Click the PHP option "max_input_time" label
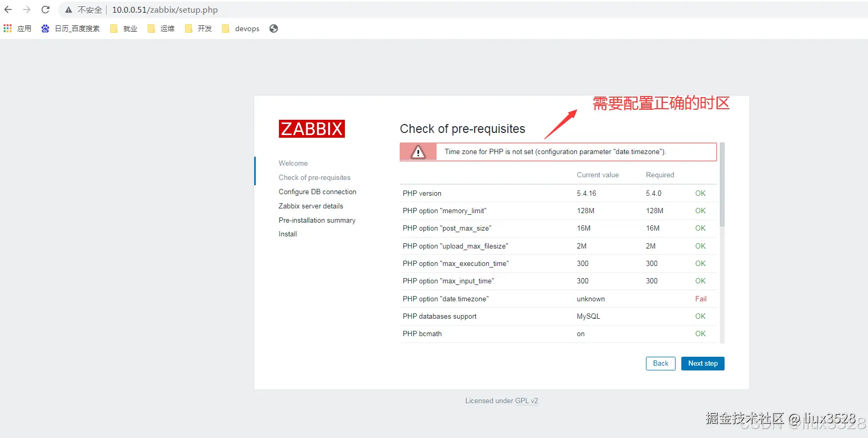 pos(448,281)
